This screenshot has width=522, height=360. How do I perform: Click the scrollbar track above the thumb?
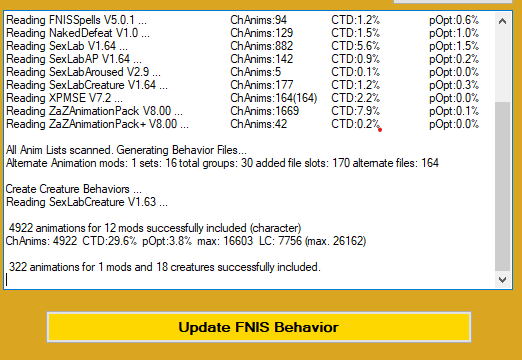502,65
